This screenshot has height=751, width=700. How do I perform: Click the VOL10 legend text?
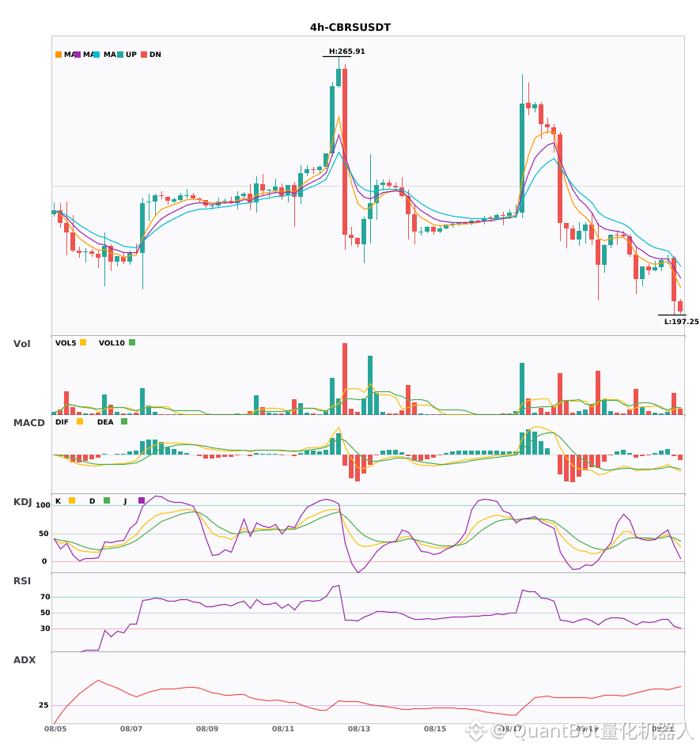tap(112, 343)
